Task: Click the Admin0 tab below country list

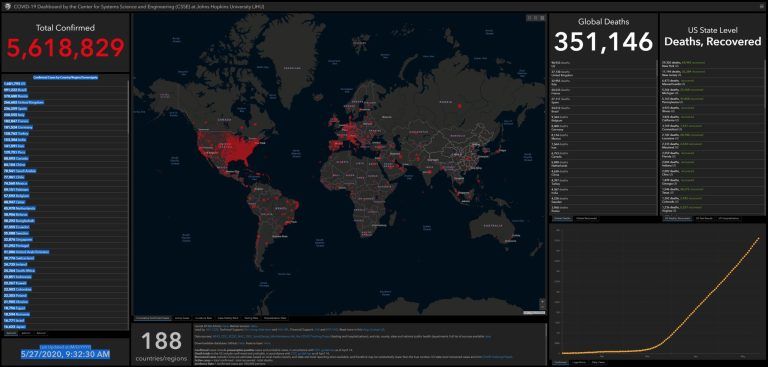Action: click(11, 333)
